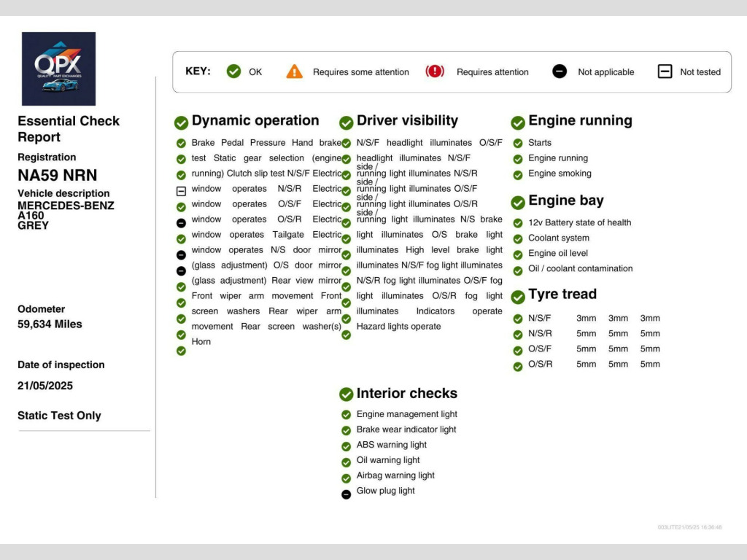
Task: Click green check beside Dynamic operation heading
Action: pos(182,122)
